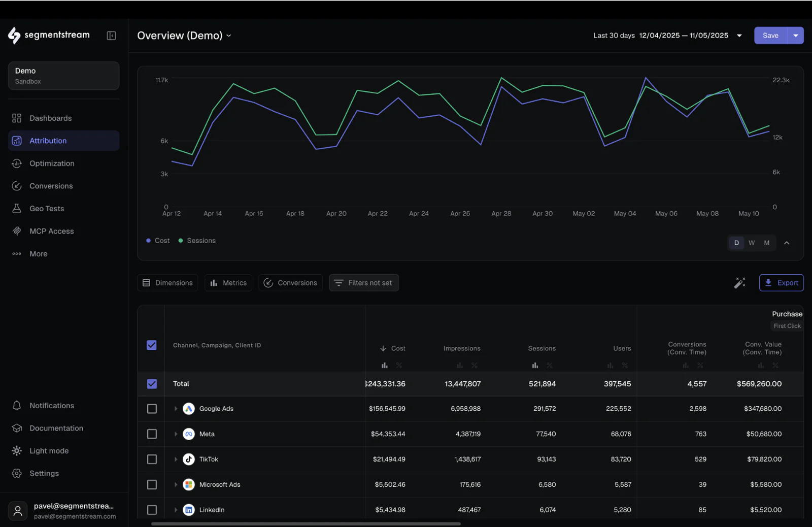Open the Overview (Demo) dropdown
The image size is (812, 527).
coord(184,36)
